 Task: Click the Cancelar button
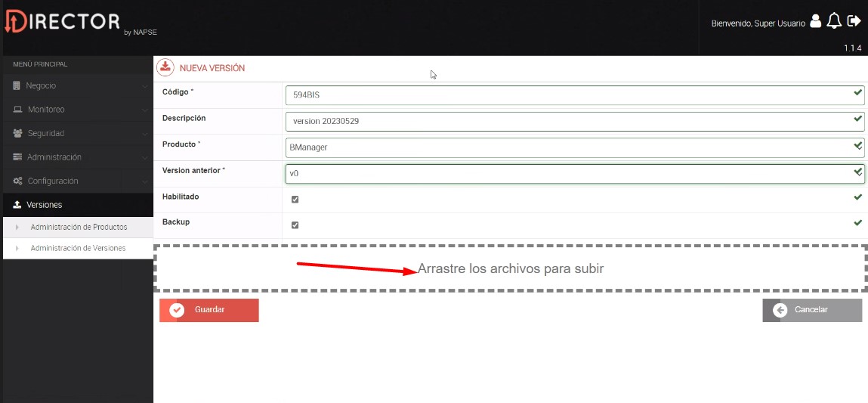click(x=811, y=310)
